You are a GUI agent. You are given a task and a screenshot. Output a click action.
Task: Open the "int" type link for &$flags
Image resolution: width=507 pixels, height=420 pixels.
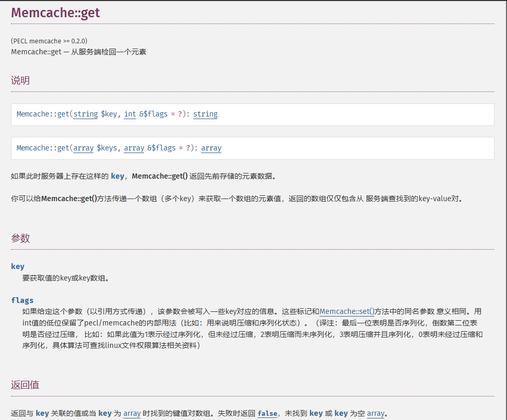129,114
